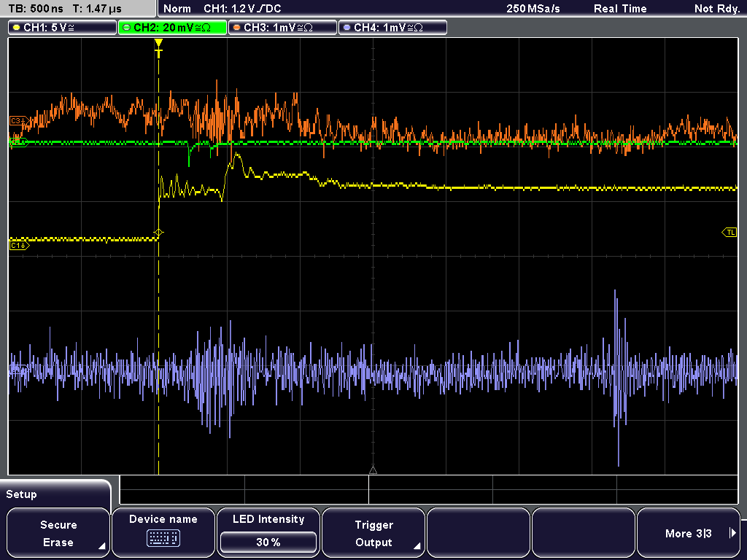Open the Secure Erase menu

pos(58,533)
